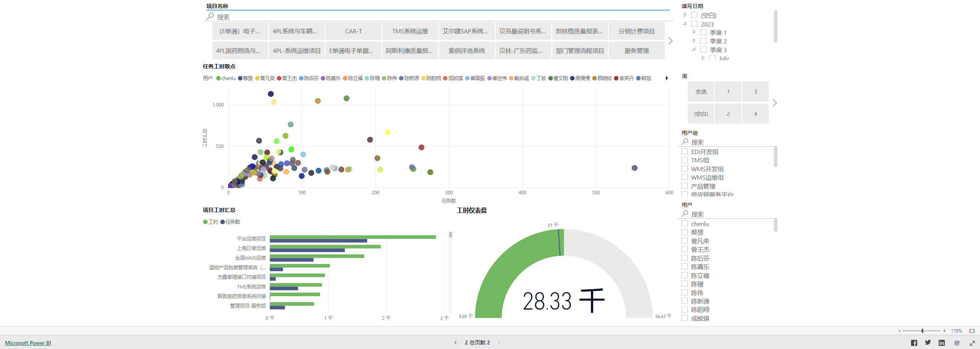Select the 分销计费项目 project tile

tap(637, 31)
